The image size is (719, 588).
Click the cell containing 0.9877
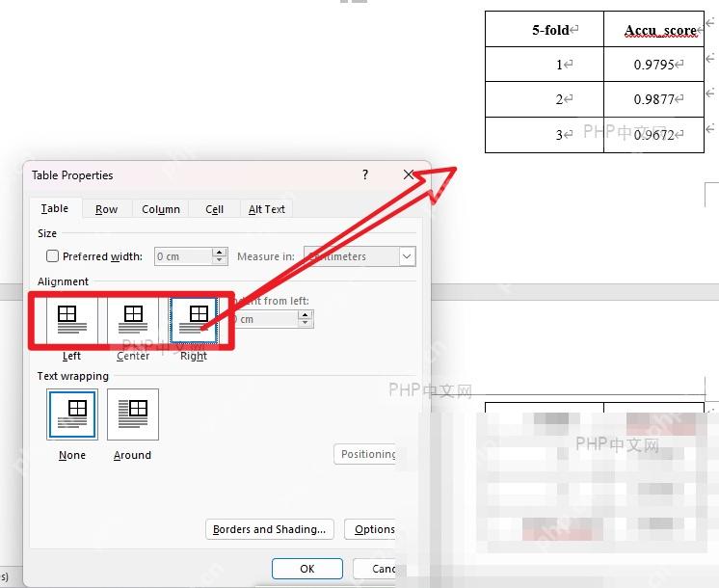click(653, 99)
